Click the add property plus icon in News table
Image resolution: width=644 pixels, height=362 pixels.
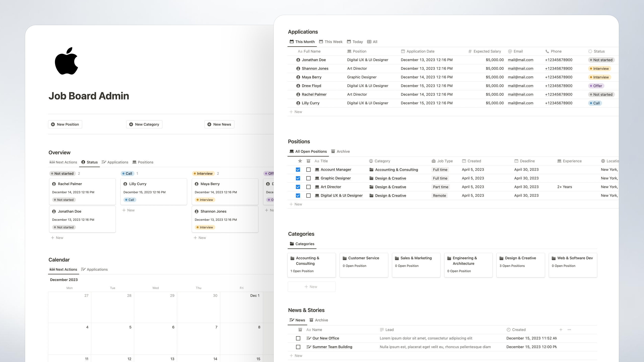coord(561,330)
